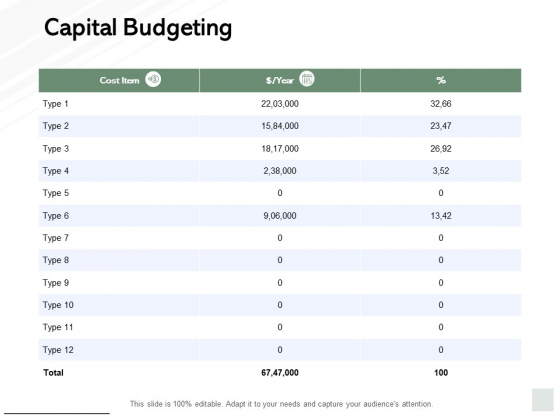
Task: Select the Capital Budgeting title
Action: tap(138, 28)
